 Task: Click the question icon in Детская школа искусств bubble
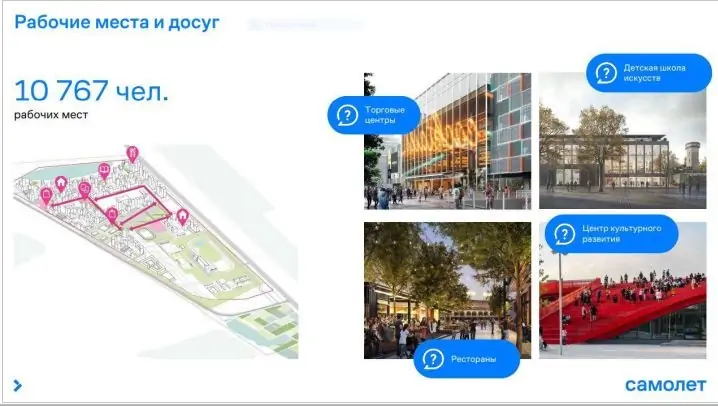[605, 72]
